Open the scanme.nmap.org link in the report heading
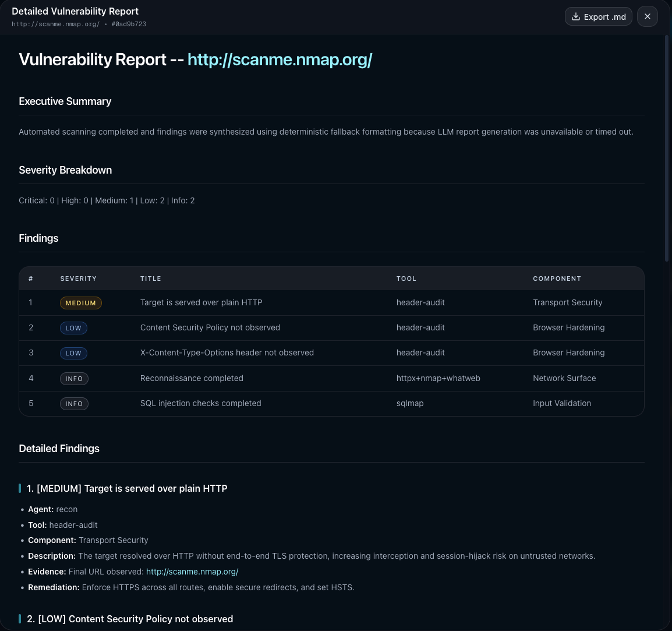This screenshot has height=631, width=672. (280, 59)
